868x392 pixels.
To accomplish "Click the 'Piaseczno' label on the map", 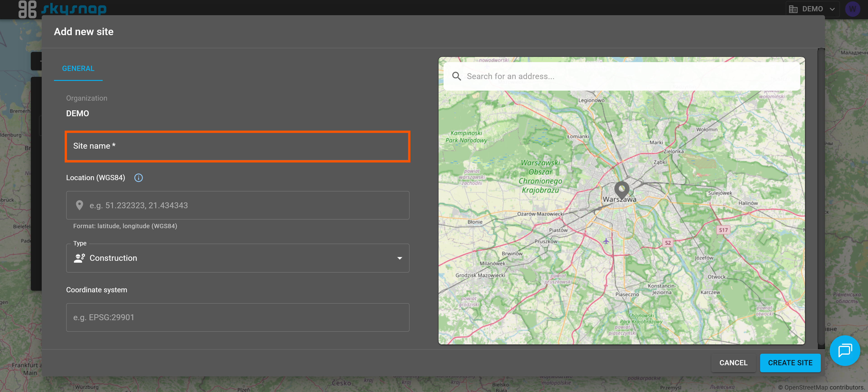I will tap(627, 295).
